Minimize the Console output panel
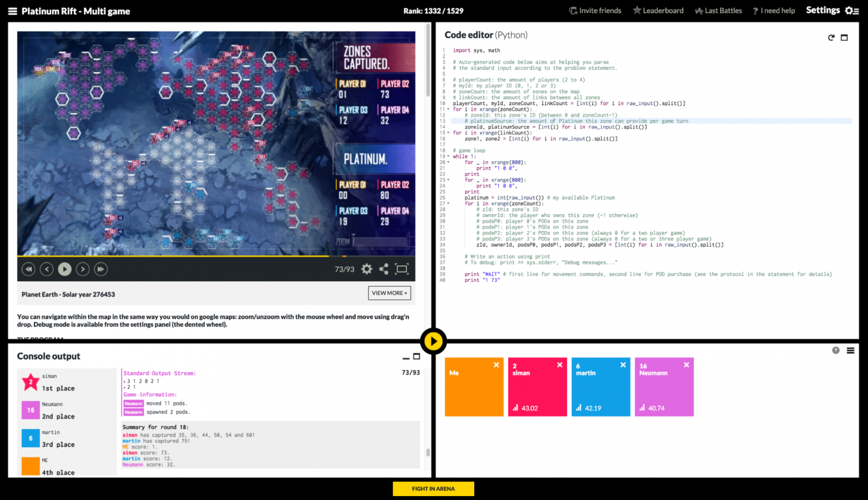This screenshot has width=868, height=500. click(x=406, y=357)
